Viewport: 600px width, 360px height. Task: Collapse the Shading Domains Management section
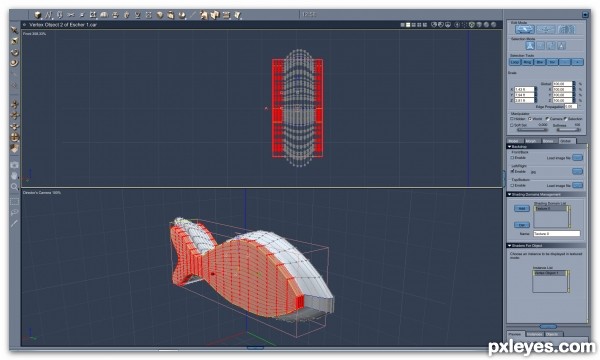(x=510, y=194)
